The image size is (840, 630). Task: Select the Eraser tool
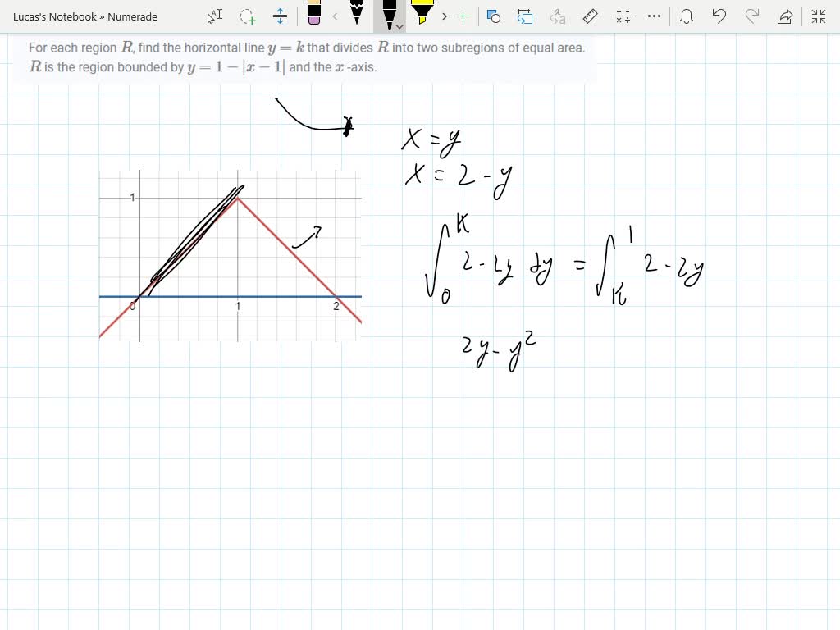[314, 16]
